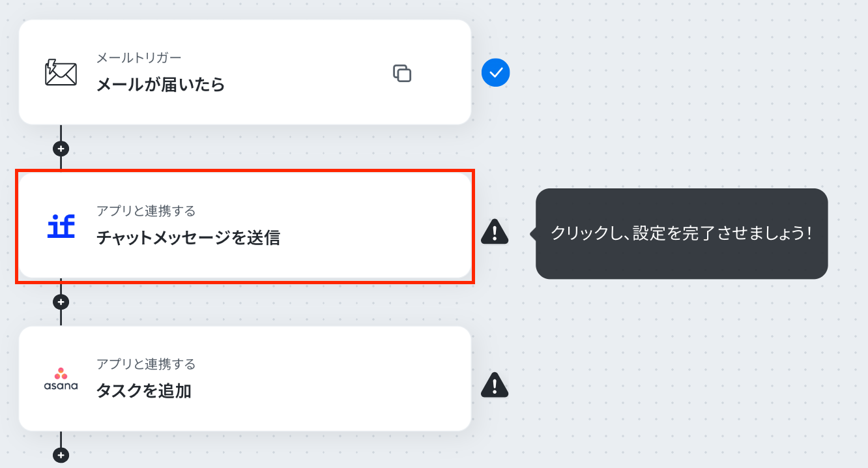Click the クリックし、設定を完了させましょう tooltip bubble
Image resolution: width=868 pixels, height=468 pixels.
click(x=681, y=233)
